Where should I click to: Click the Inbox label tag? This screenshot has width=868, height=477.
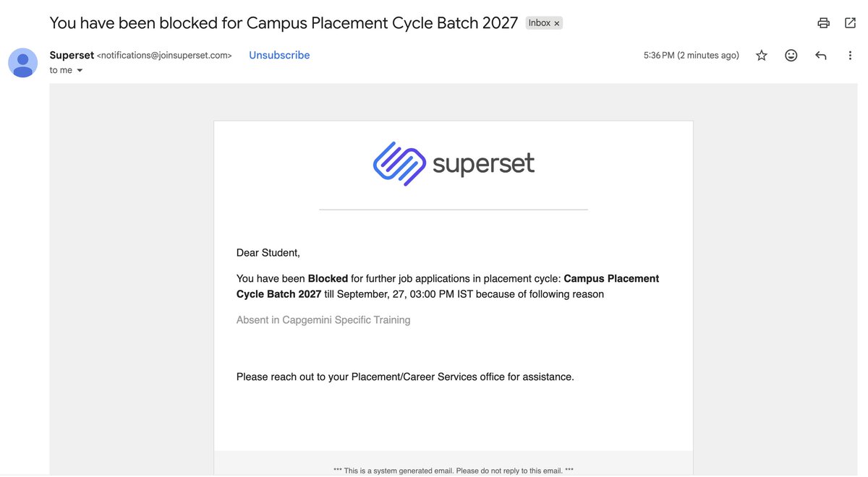[x=540, y=23]
